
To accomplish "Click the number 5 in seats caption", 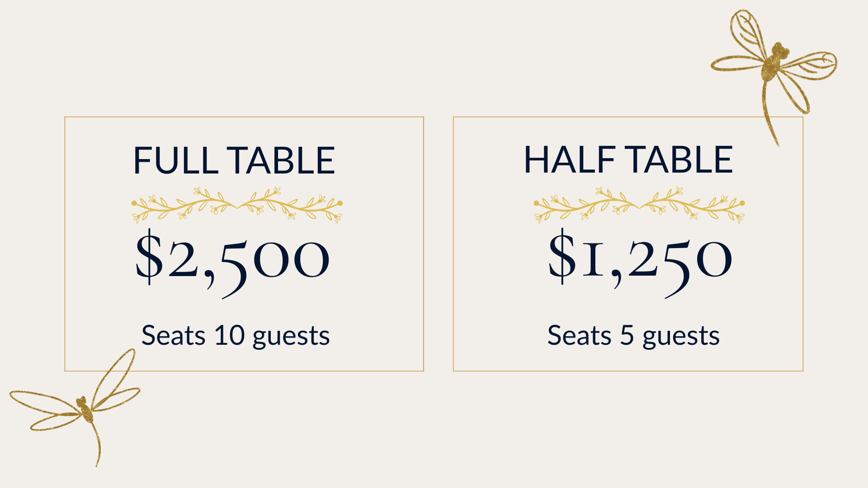I will pyautogui.click(x=627, y=335).
